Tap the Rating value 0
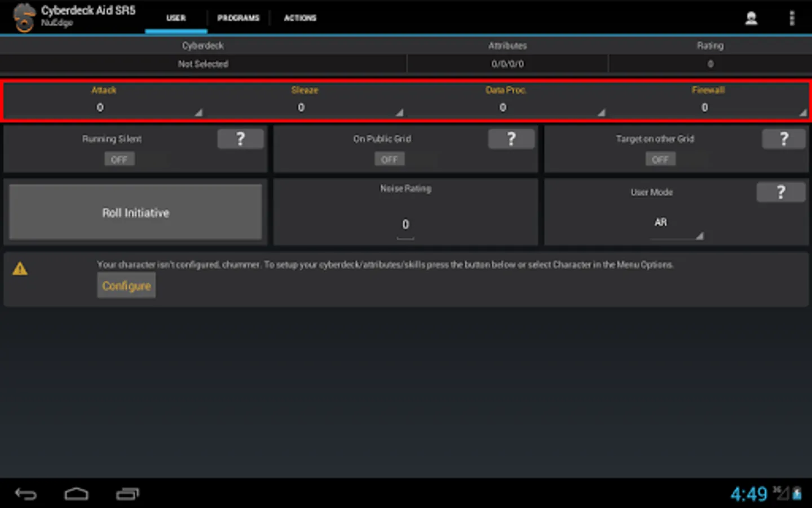This screenshot has height=508, width=812. pos(710,64)
